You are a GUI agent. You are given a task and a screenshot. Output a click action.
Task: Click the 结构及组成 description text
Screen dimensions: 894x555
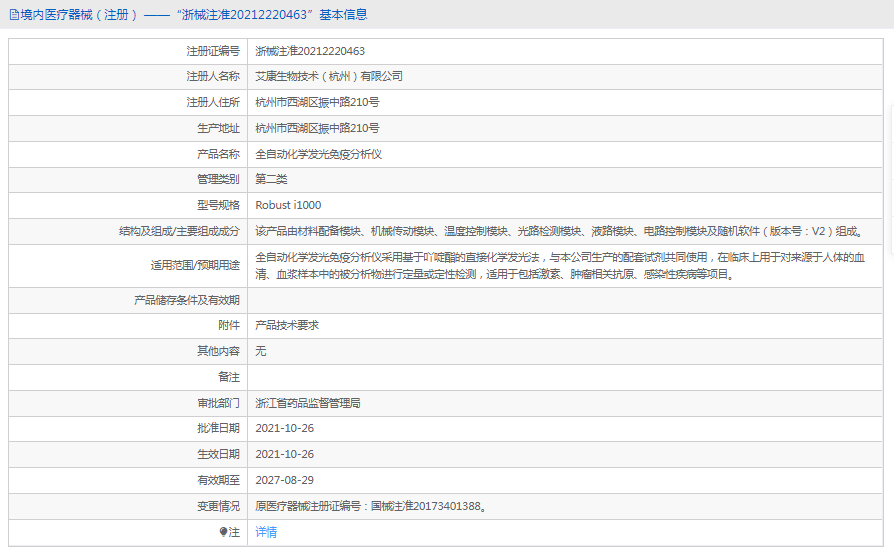click(x=560, y=232)
